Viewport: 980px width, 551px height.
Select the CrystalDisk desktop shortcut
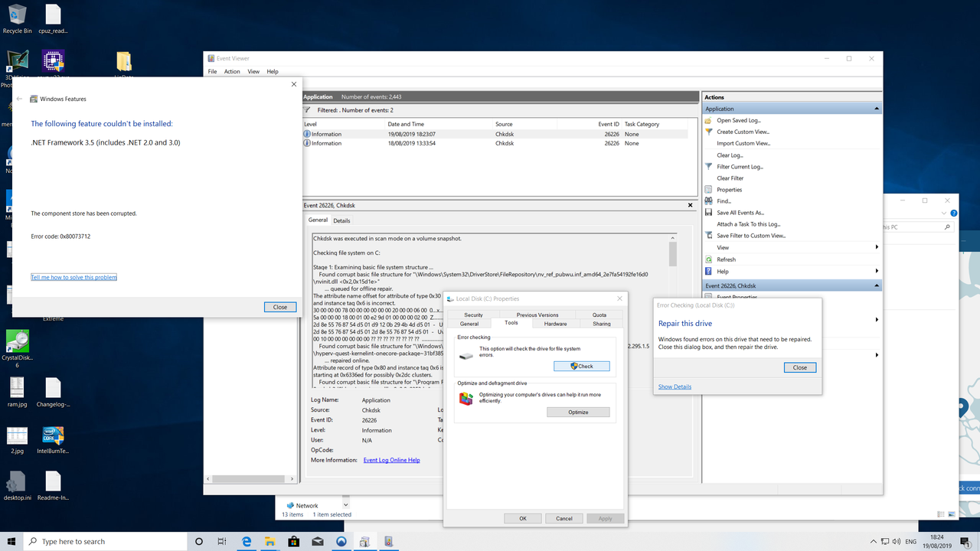[17, 349]
